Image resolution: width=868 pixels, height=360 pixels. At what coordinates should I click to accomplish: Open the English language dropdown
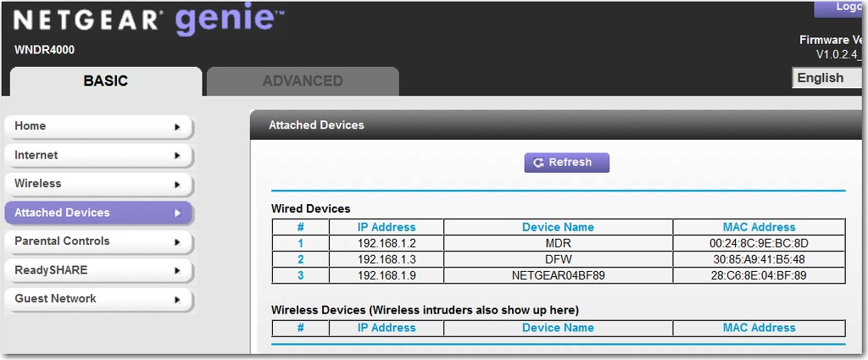pyautogui.click(x=826, y=78)
